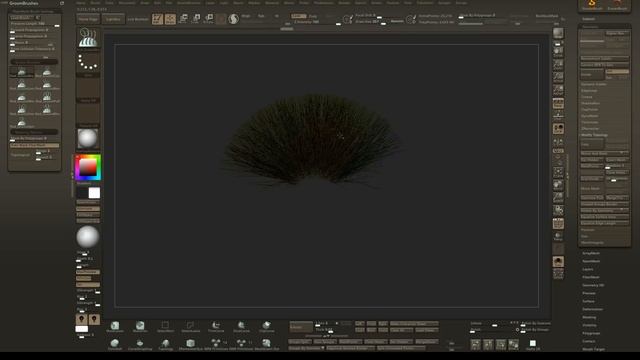Click the Move view icon on right shelf
Image resolution: width=640 pixels, height=360 pixels.
[x=558, y=184]
